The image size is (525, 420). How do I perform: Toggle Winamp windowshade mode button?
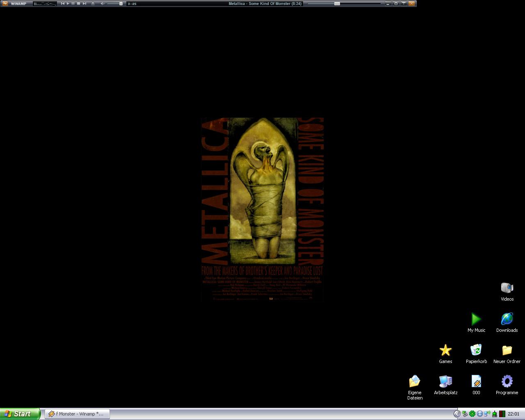396,3
